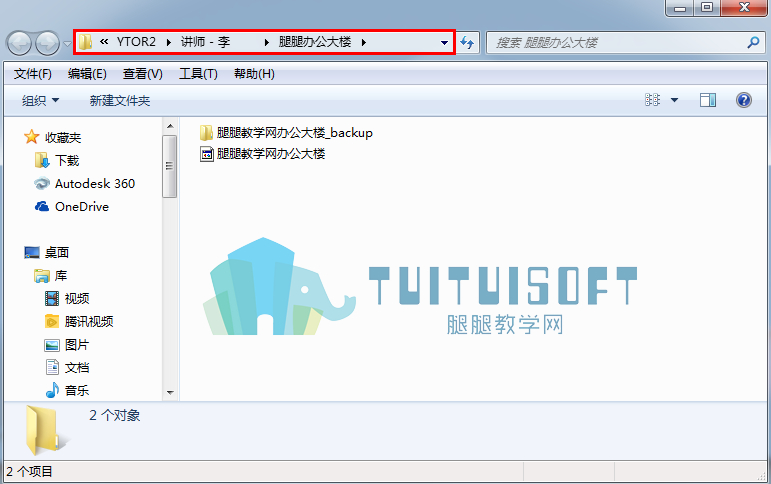
Task: Open Autodesk 360 in favorites
Action: 95,183
